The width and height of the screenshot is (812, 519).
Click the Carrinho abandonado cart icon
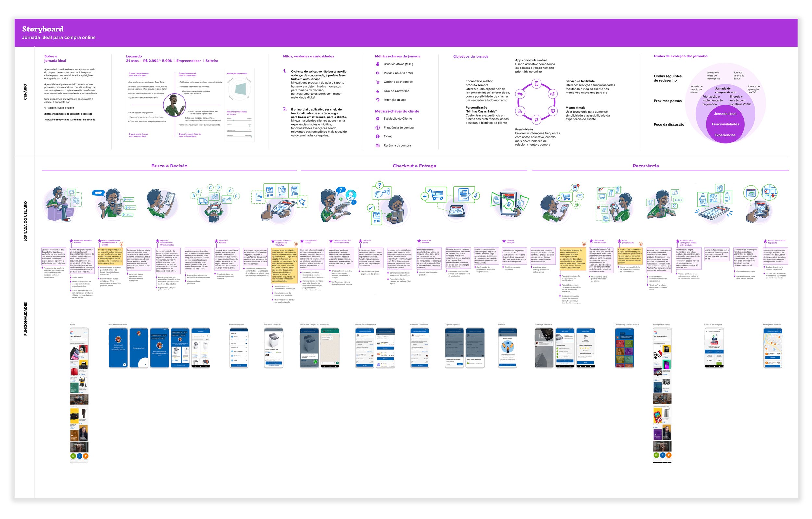pos(378,82)
